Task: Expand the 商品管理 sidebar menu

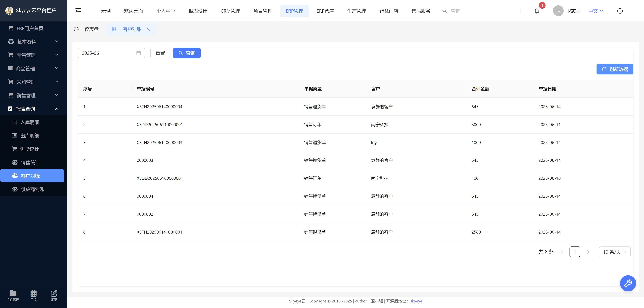Action: click(34, 68)
